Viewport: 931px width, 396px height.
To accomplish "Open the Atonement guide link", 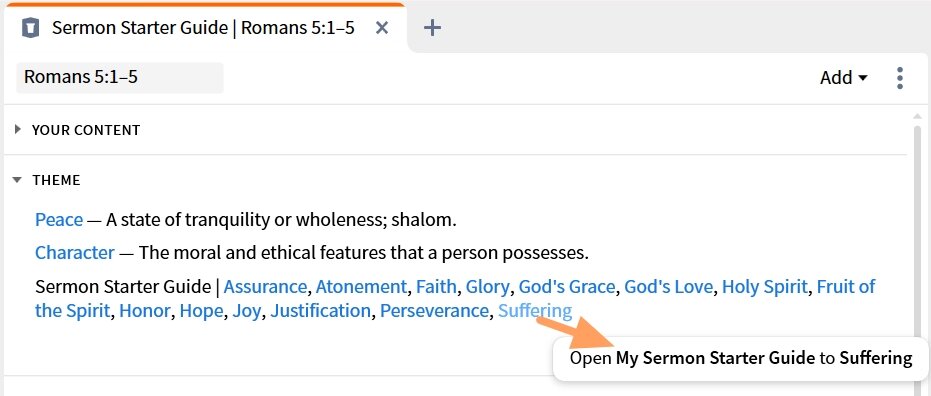I will [362, 287].
